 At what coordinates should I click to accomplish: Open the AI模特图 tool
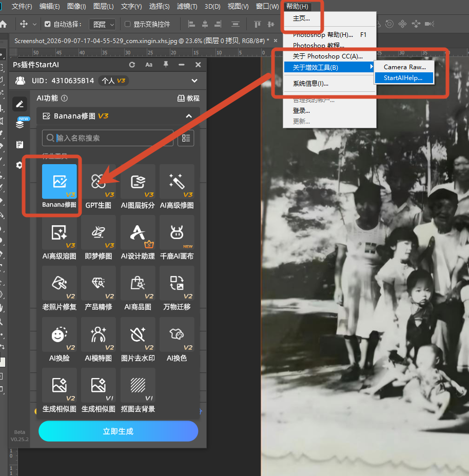98,340
